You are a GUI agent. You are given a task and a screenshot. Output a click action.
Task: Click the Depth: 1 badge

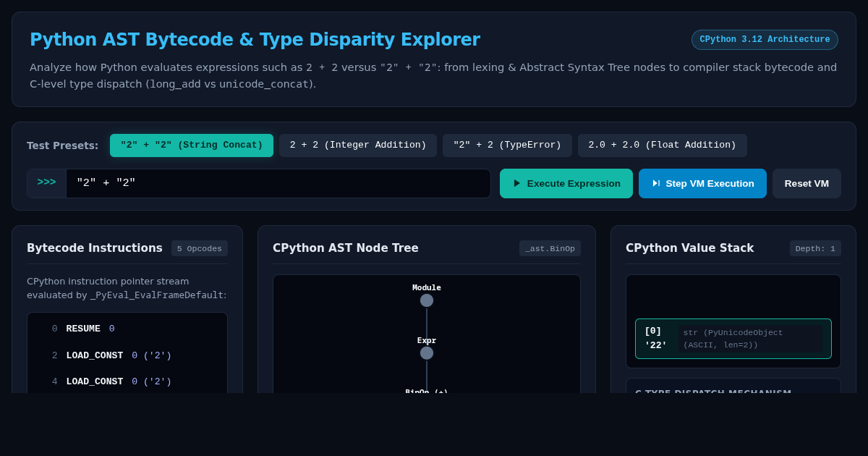tap(815, 248)
